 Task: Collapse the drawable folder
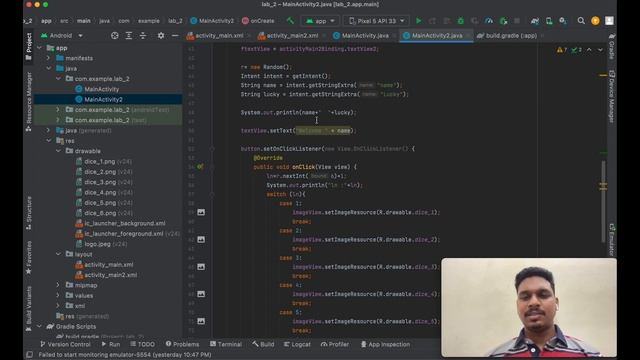[58, 151]
